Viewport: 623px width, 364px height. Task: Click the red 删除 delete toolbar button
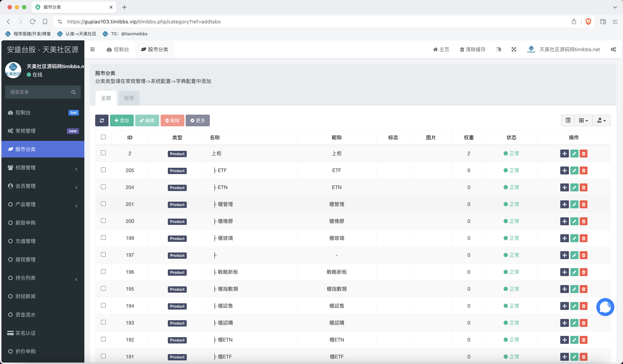172,120
